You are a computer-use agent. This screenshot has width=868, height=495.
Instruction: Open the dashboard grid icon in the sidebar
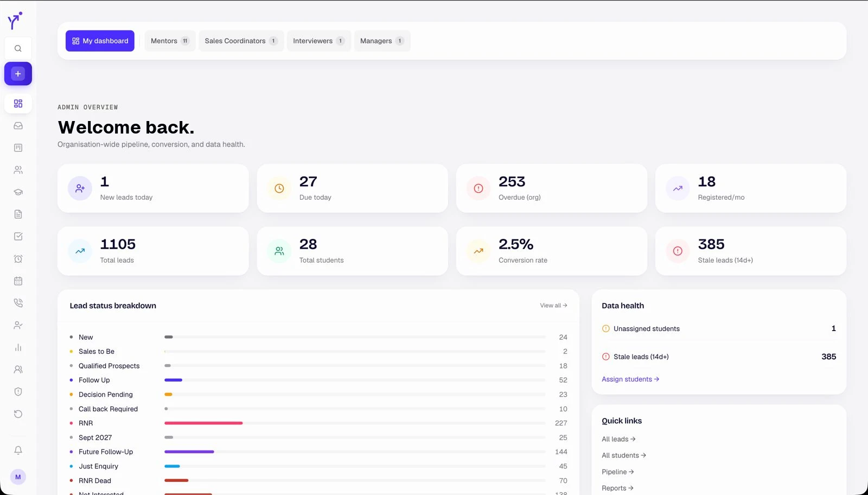coord(18,104)
